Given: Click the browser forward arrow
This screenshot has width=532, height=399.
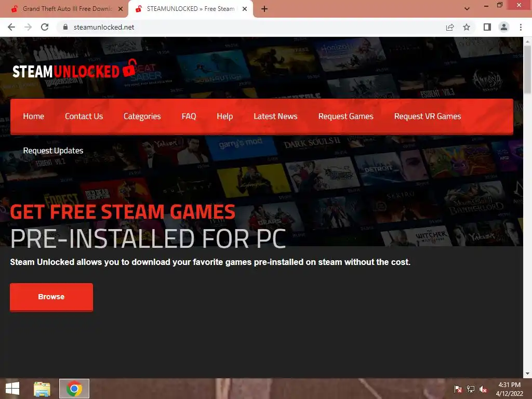Looking at the screenshot, I should click(28, 27).
